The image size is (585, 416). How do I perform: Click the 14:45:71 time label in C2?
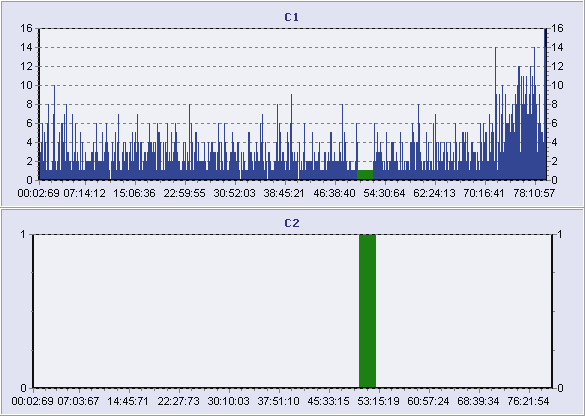(x=128, y=401)
